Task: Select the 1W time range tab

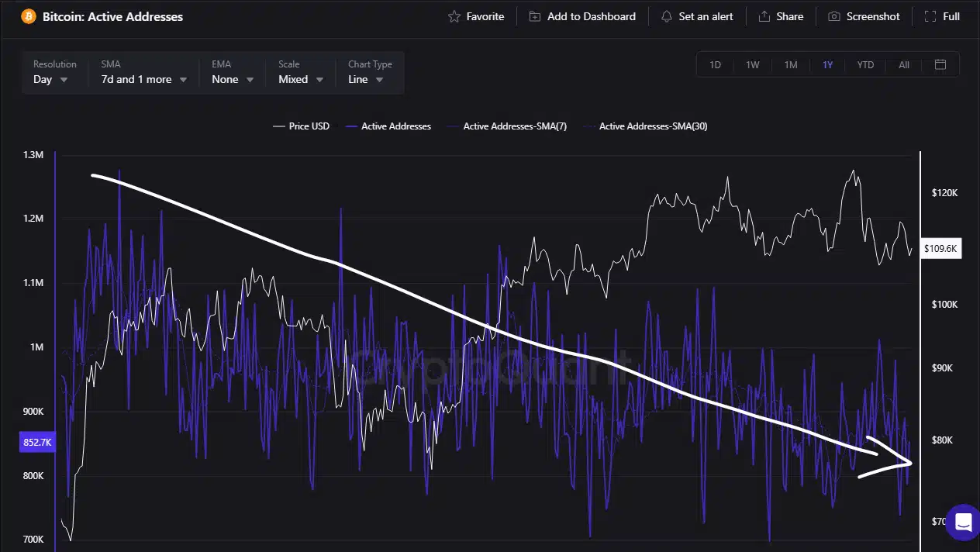Action: point(752,65)
